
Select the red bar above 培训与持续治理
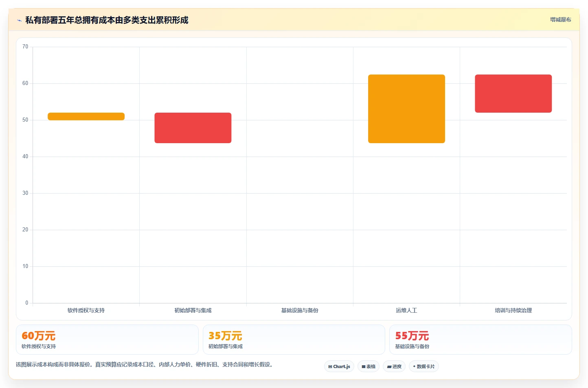(513, 94)
